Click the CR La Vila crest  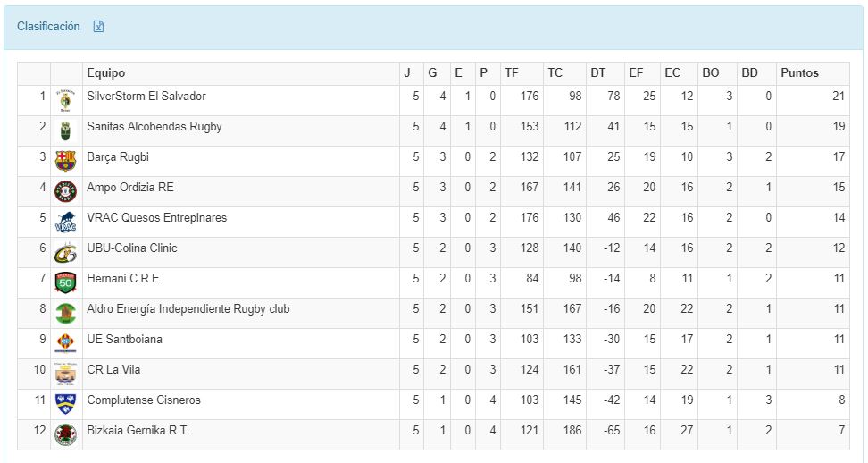pyautogui.click(x=65, y=374)
